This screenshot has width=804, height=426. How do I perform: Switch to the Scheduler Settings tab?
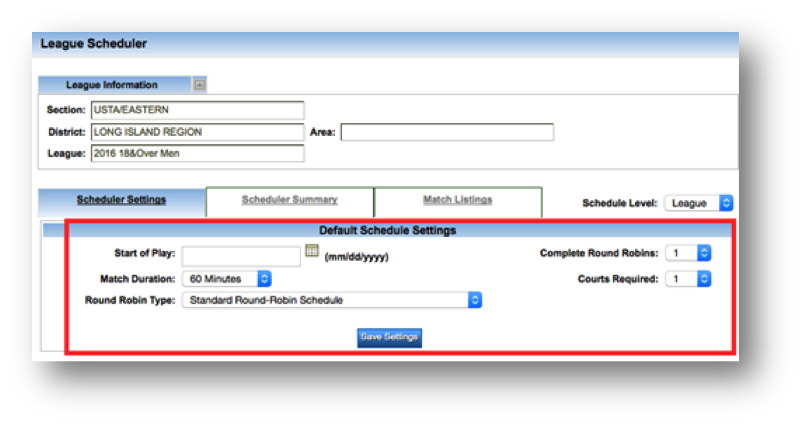[x=122, y=200]
